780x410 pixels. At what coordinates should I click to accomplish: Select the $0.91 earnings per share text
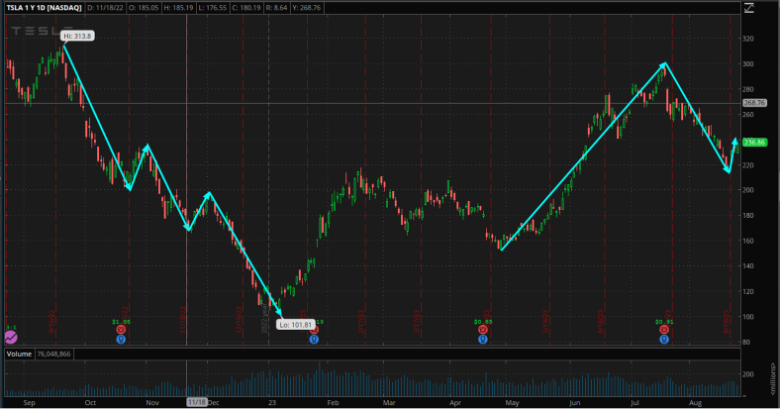664,322
